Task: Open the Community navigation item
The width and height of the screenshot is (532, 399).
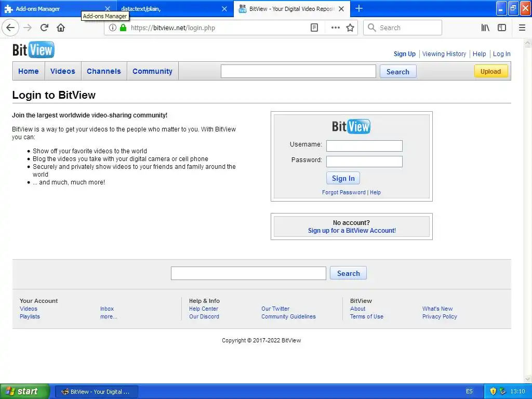Action: (152, 71)
